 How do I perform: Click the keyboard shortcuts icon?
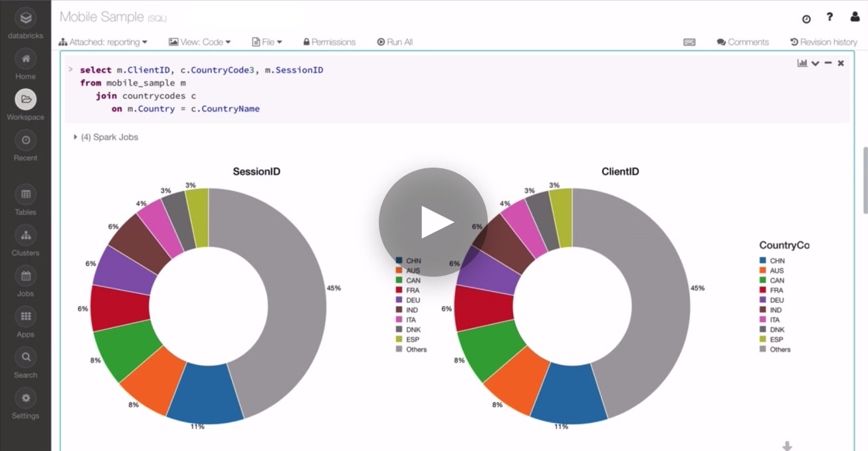point(689,42)
